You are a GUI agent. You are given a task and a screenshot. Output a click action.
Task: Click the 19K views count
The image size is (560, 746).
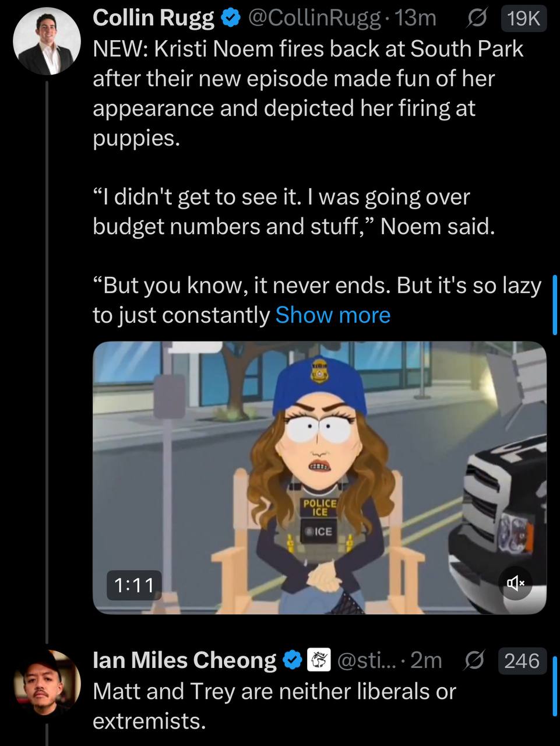pyautogui.click(x=523, y=19)
